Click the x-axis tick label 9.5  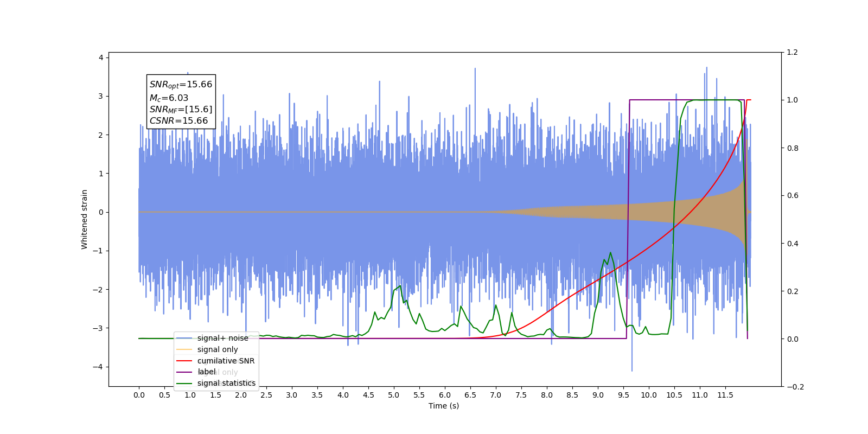[x=623, y=395]
